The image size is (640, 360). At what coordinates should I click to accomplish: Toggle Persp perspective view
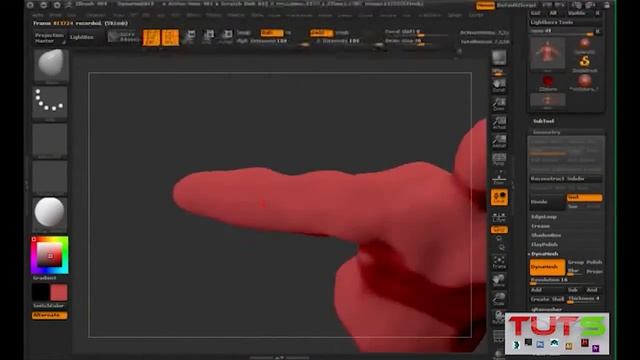pyautogui.click(x=499, y=159)
